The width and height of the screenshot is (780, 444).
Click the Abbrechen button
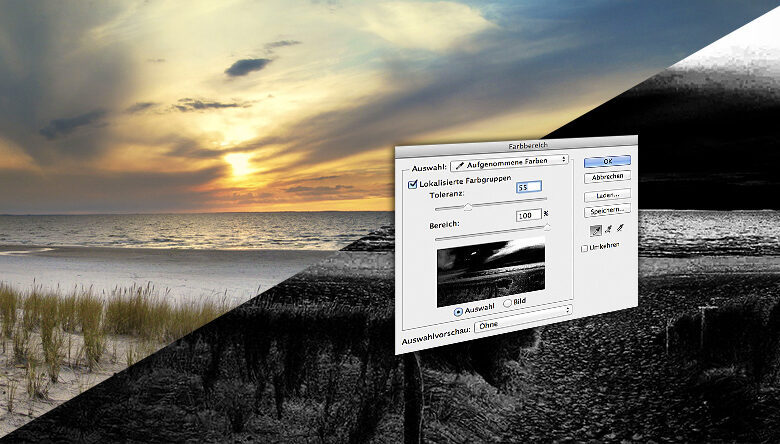click(x=607, y=177)
